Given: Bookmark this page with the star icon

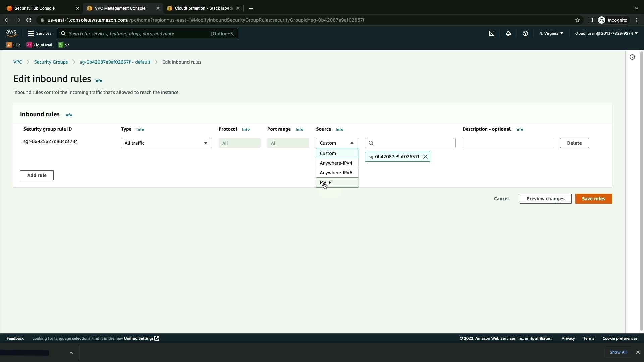Looking at the screenshot, I should 578,20.
